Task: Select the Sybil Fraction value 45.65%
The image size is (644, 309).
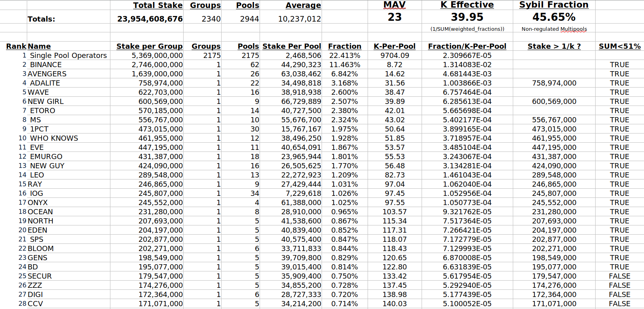Action: pos(554,17)
